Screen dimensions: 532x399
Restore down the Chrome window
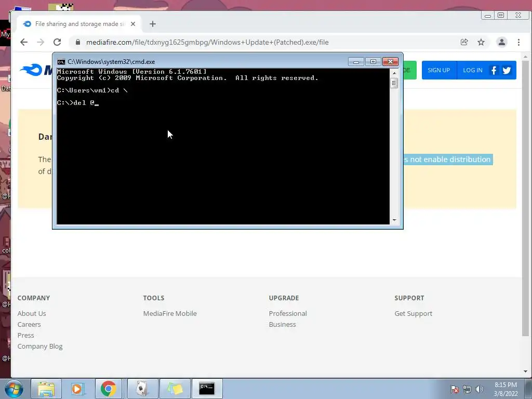(501, 15)
